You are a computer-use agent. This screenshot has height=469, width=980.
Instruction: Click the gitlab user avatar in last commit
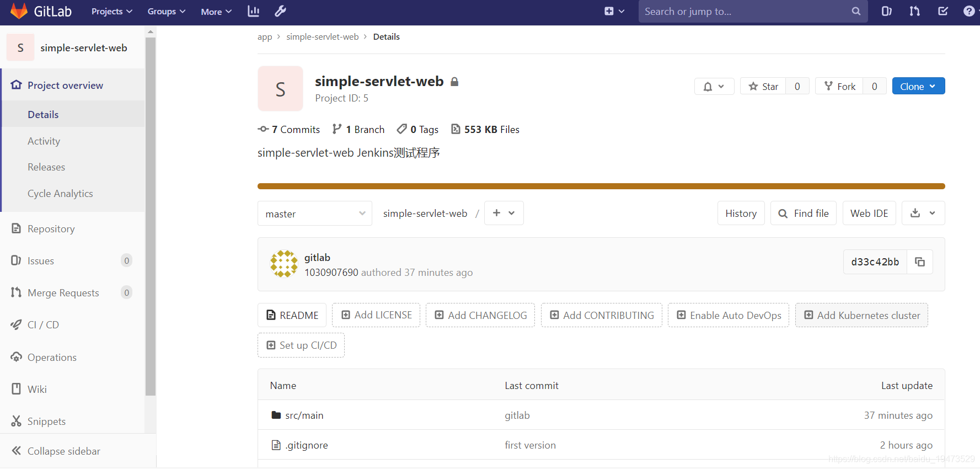click(x=283, y=264)
